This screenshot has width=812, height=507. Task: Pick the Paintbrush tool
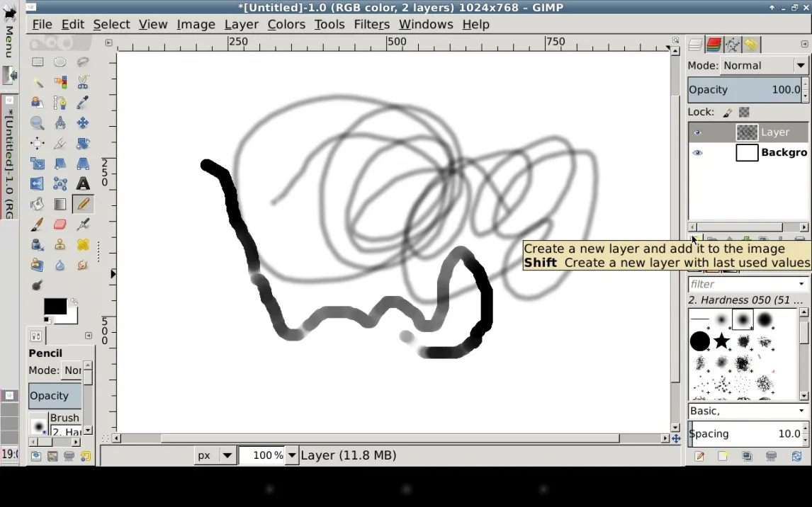pos(38,224)
